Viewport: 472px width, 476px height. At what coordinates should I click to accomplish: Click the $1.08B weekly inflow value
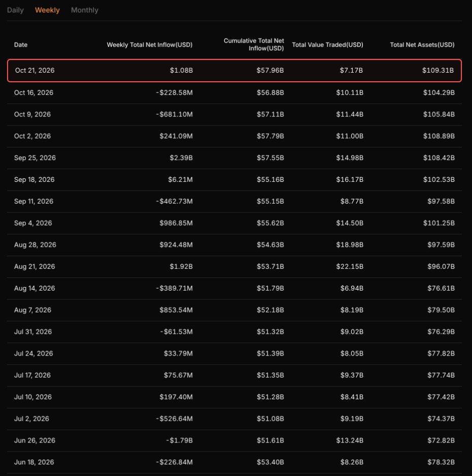181,71
